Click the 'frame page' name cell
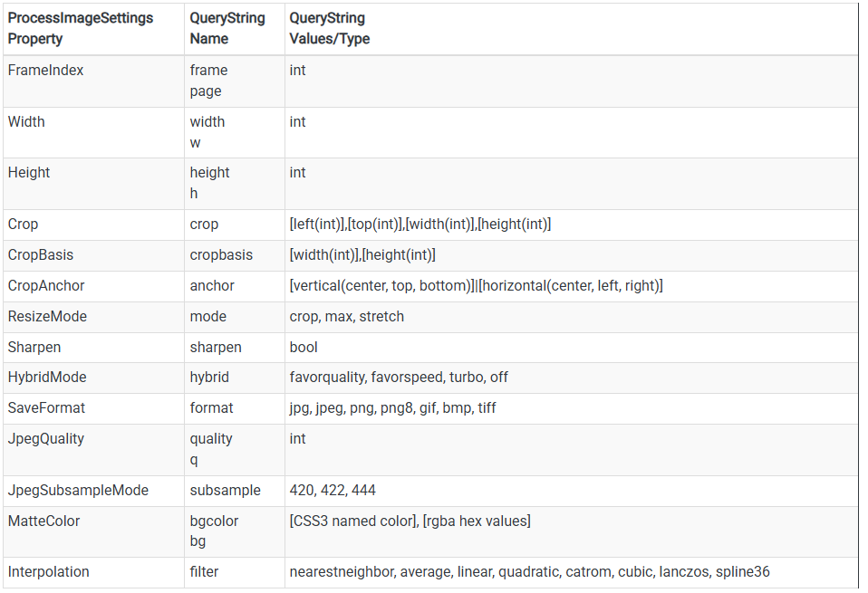The height and width of the screenshot is (593, 868). pyautogui.click(x=208, y=81)
